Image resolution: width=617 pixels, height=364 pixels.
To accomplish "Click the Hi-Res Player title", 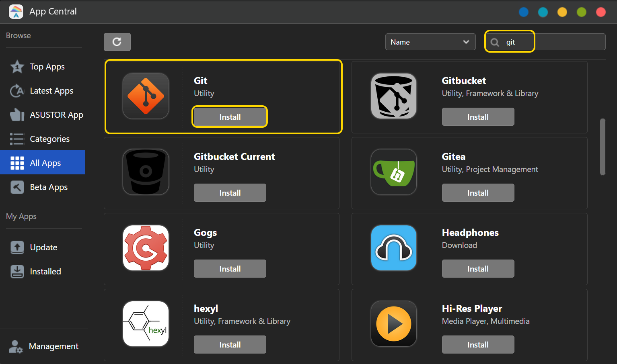I will tap(472, 309).
